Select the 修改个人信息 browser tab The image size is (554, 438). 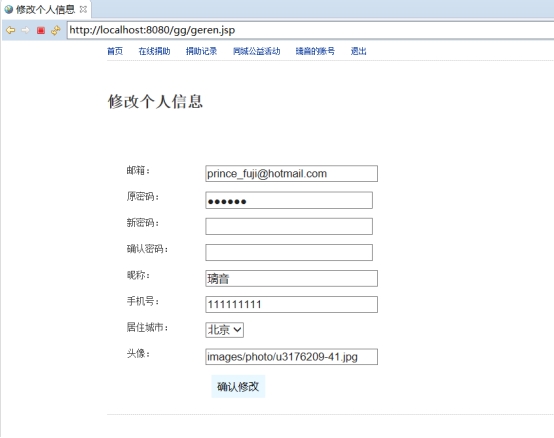(46, 10)
